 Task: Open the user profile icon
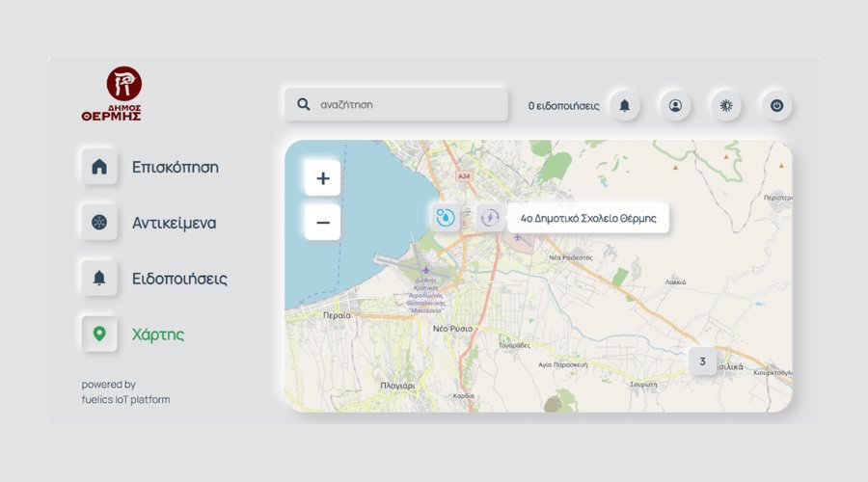click(x=675, y=105)
